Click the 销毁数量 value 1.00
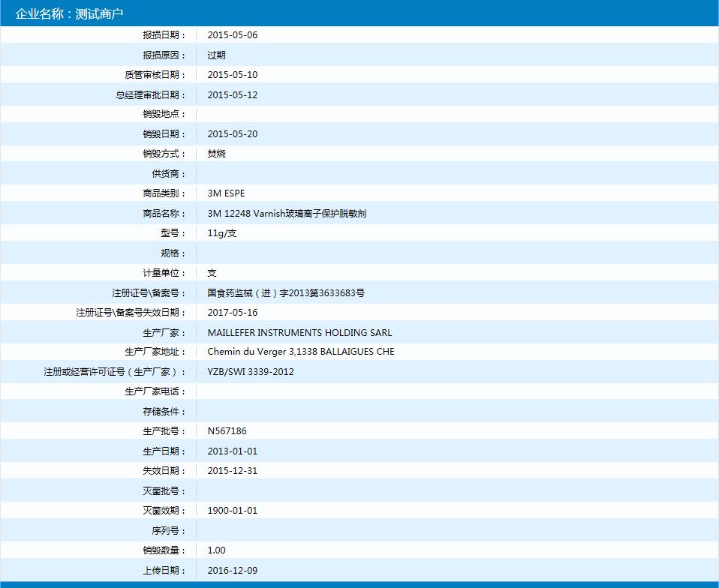 click(216, 550)
